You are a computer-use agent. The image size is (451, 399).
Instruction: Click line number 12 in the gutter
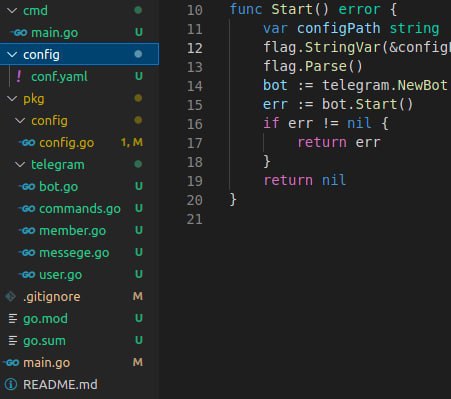tap(195, 48)
